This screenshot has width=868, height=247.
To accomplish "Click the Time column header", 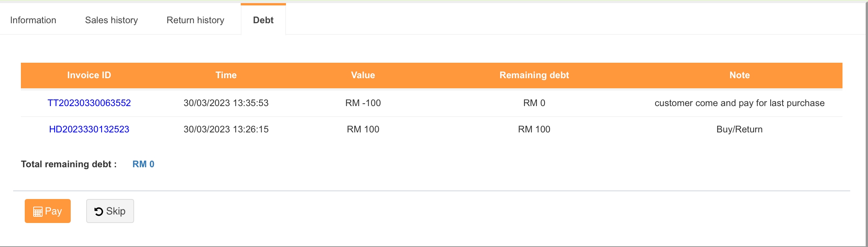I will click(226, 75).
